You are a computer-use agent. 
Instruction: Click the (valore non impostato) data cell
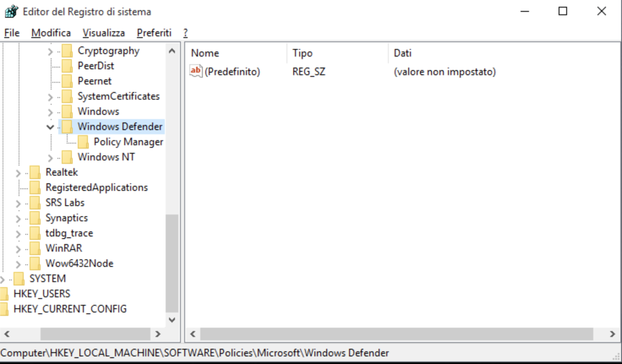(x=445, y=71)
